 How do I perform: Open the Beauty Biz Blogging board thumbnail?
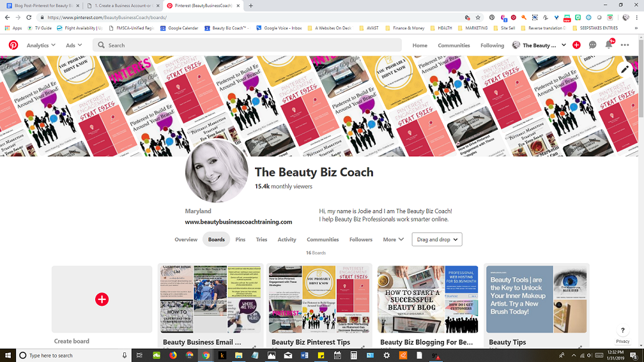427,299
